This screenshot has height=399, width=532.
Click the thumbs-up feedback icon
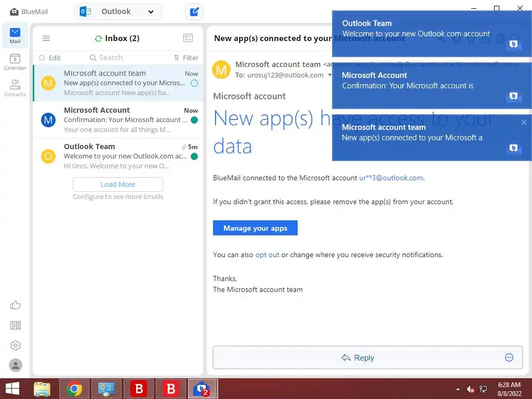coord(15,305)
